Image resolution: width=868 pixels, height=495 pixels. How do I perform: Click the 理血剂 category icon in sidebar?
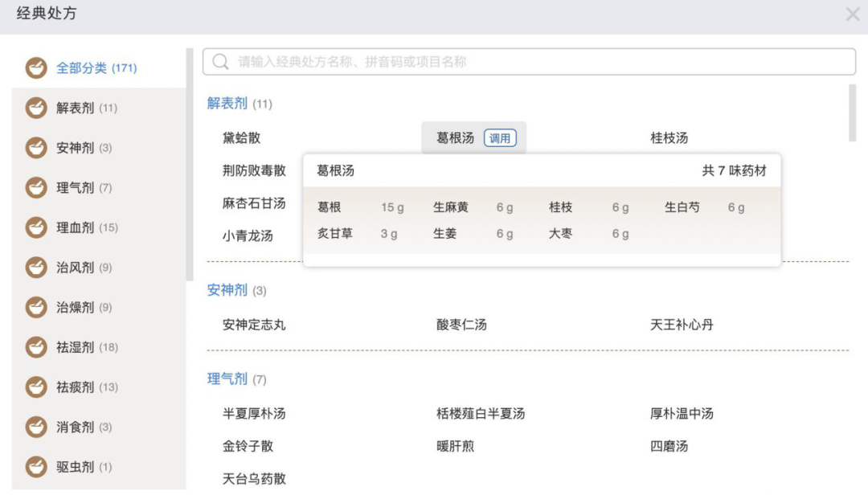point(36,227)
